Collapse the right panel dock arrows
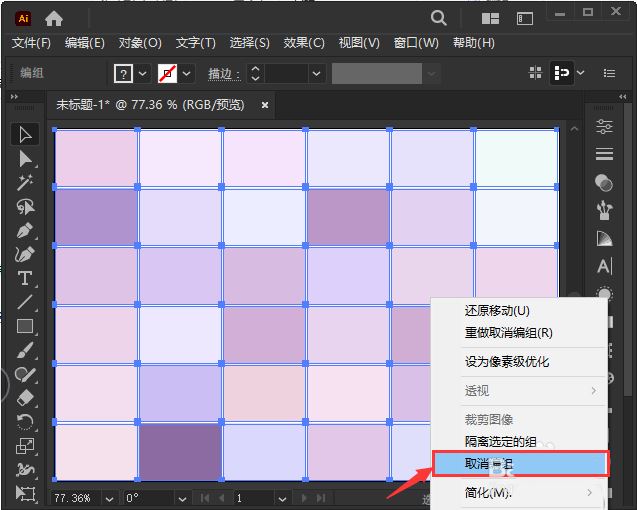Screen dimensions: 637x510 622,97
